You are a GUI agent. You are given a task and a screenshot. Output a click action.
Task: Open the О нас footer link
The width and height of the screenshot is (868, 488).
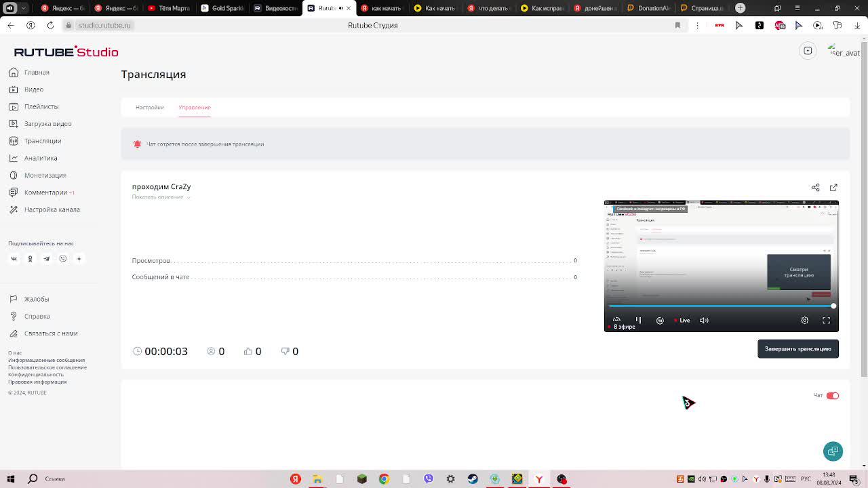[15, 353]
